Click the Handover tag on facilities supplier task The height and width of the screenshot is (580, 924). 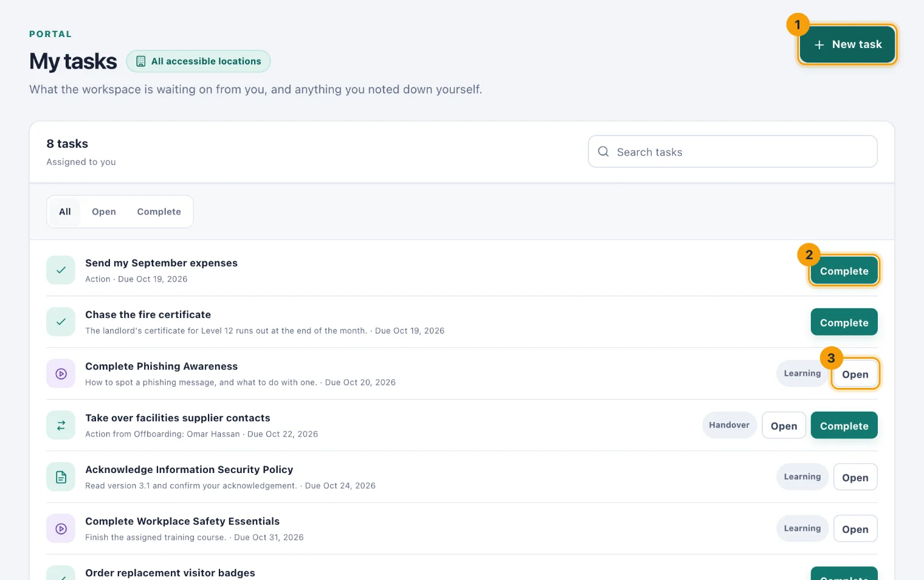tap(729, 425)
